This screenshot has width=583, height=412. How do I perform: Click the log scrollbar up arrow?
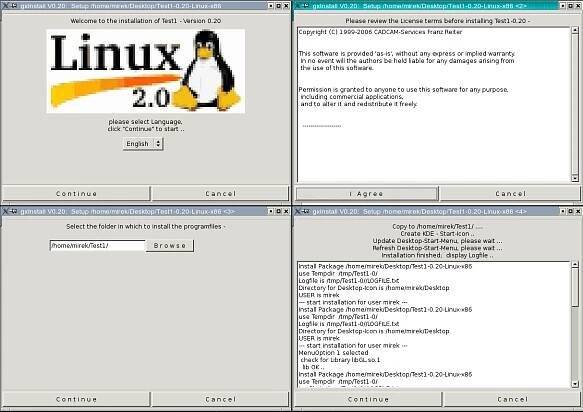575,264
